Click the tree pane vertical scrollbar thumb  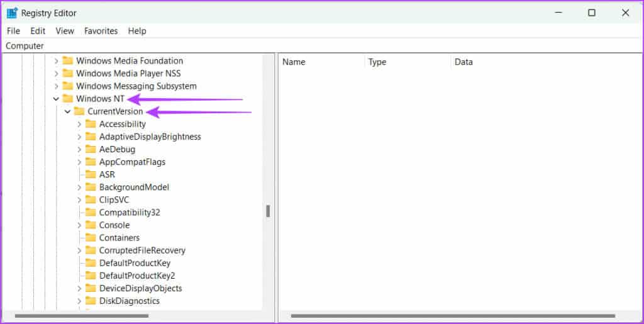pos(268,211)
